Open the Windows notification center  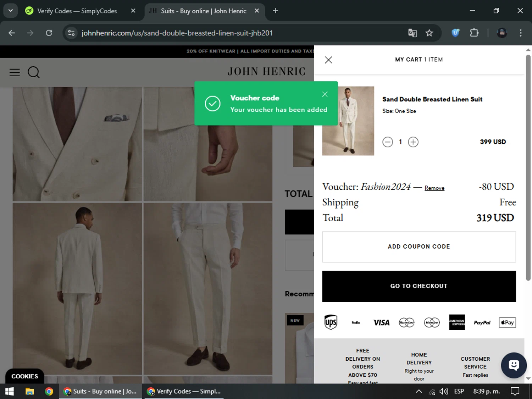515,391
